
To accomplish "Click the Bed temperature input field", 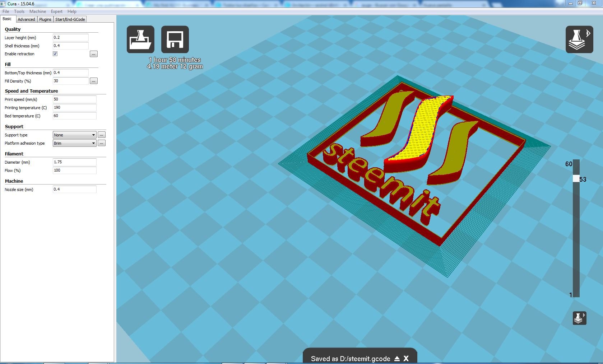I will point(75,116).
